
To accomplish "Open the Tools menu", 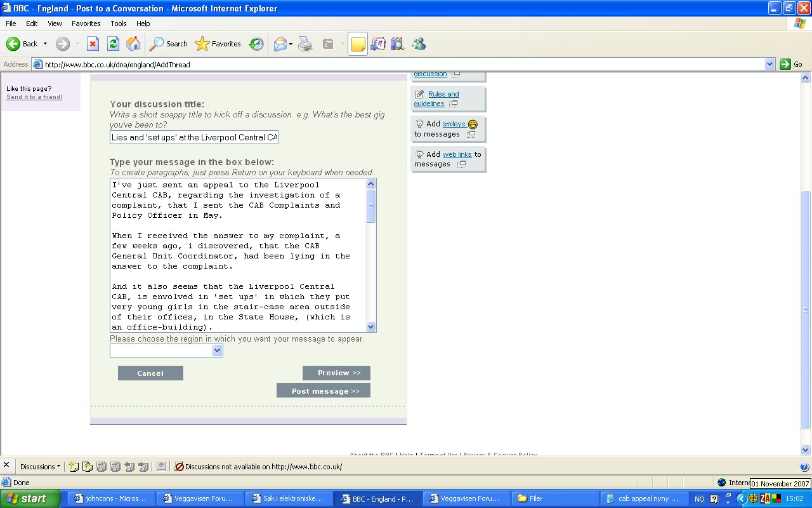I will point(119,23).
